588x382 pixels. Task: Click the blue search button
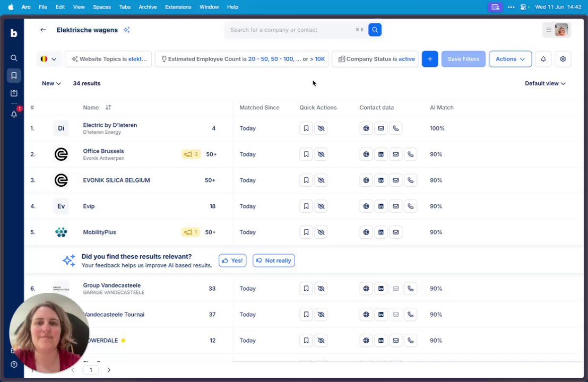(x=375, y=30)
